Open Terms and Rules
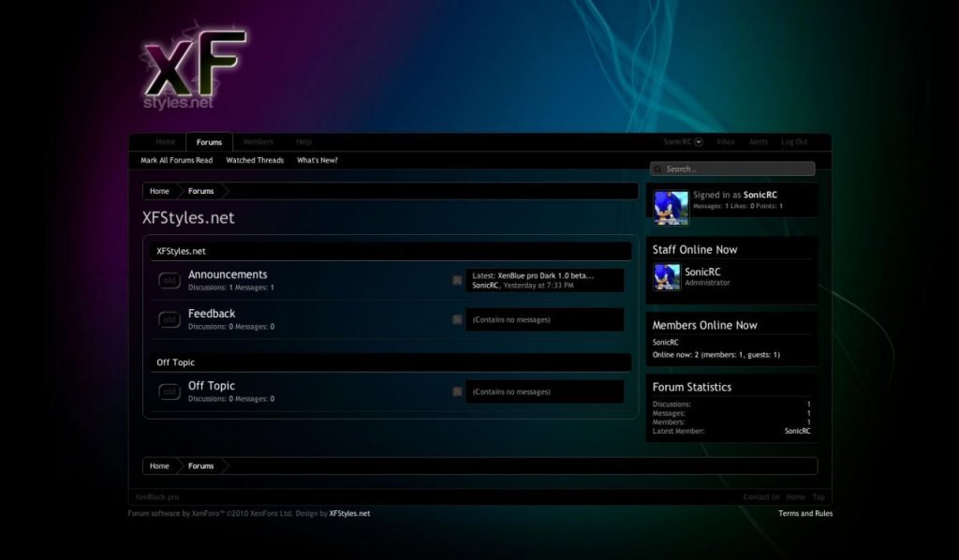The height and width of the screenshot is (560, 959). pyautogui.click(x=805, y=513)
